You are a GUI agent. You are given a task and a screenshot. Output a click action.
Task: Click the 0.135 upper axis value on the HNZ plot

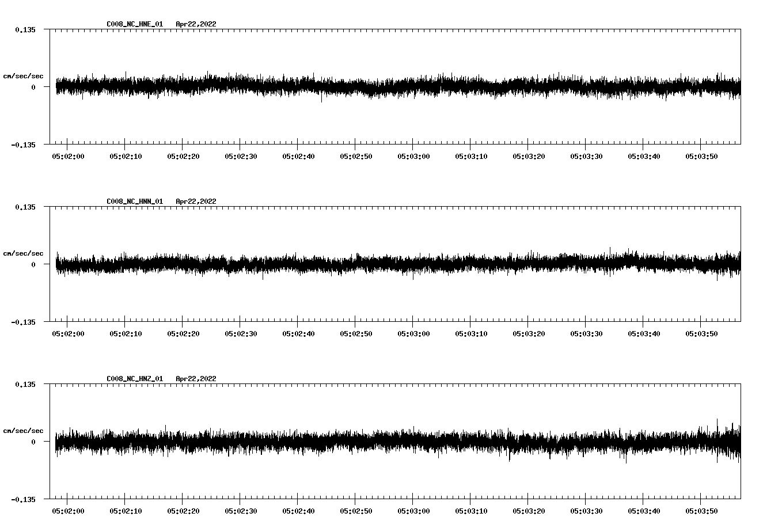point(25,384)
